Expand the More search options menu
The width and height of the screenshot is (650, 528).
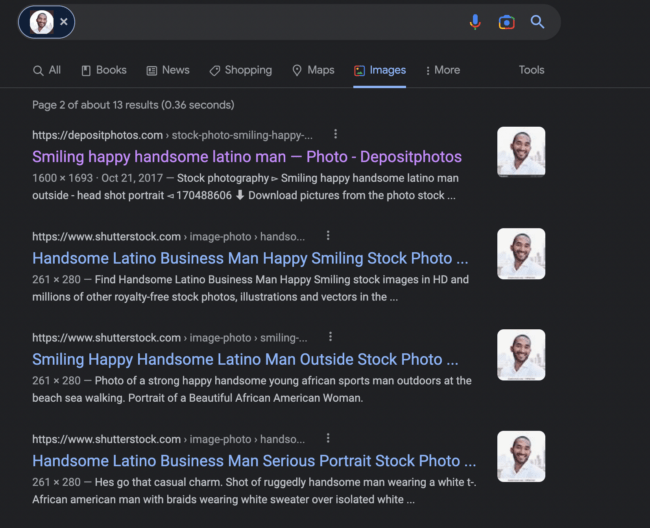click(442, 70)
